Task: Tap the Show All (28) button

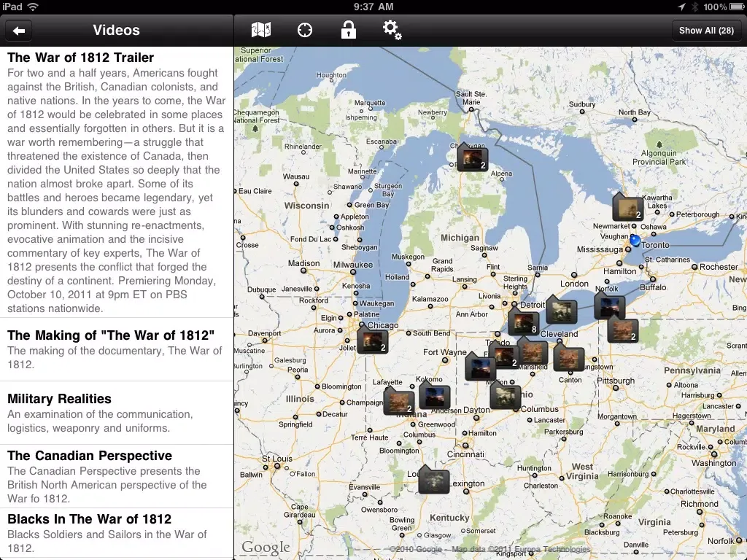Action: pos(706,31)
